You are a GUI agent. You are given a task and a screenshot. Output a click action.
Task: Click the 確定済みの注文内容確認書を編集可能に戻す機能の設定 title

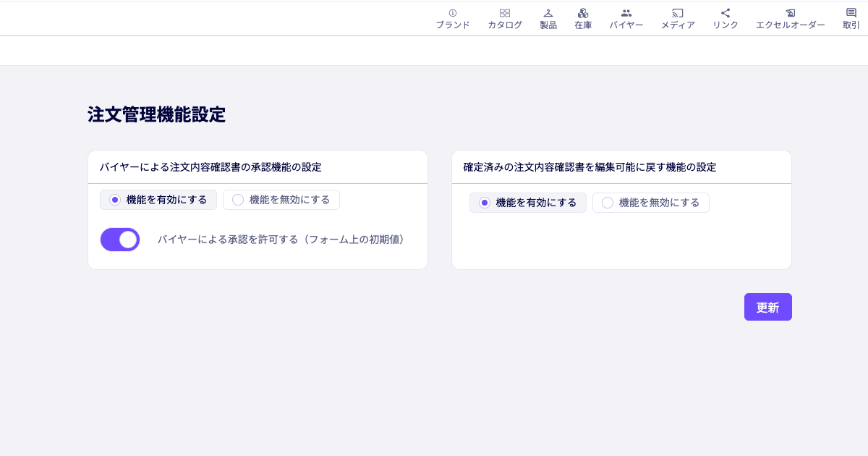pos(590,167)
